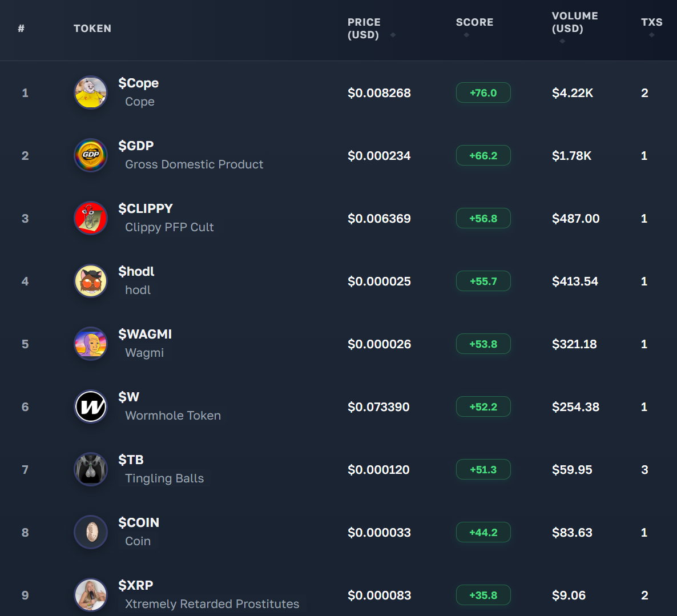677x616 pixels.
Task: Select the Tingling Balls token row name
Action: click(x=164, y=478)
